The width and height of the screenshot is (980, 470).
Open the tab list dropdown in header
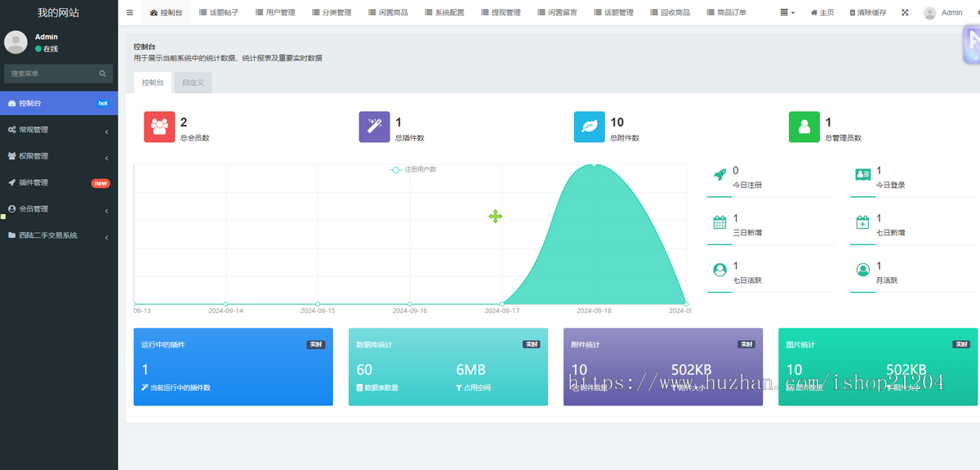coord(787,12)
